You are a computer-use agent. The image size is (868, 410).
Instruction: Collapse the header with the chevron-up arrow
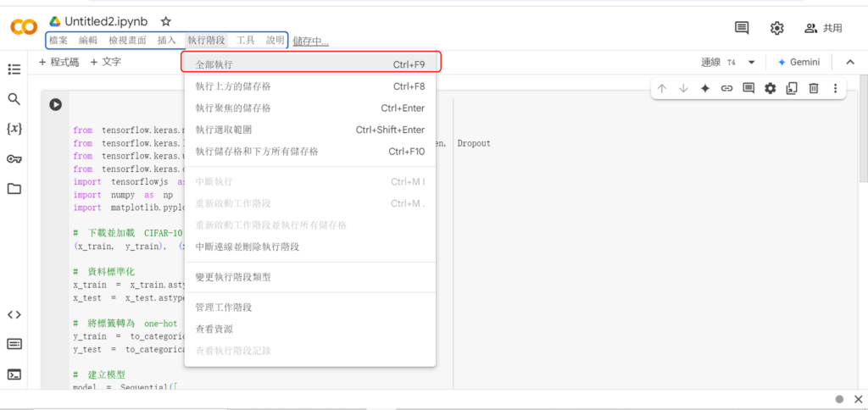pyautogui.click(x=850, y=62)
